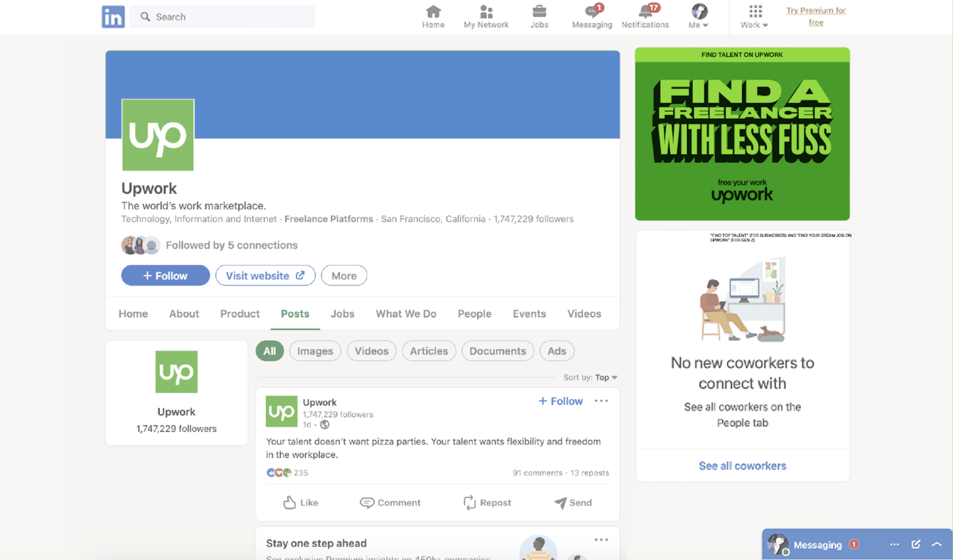The image size is (953, 560).
Task: Repost the Upwork post
Action: [487, 502]
